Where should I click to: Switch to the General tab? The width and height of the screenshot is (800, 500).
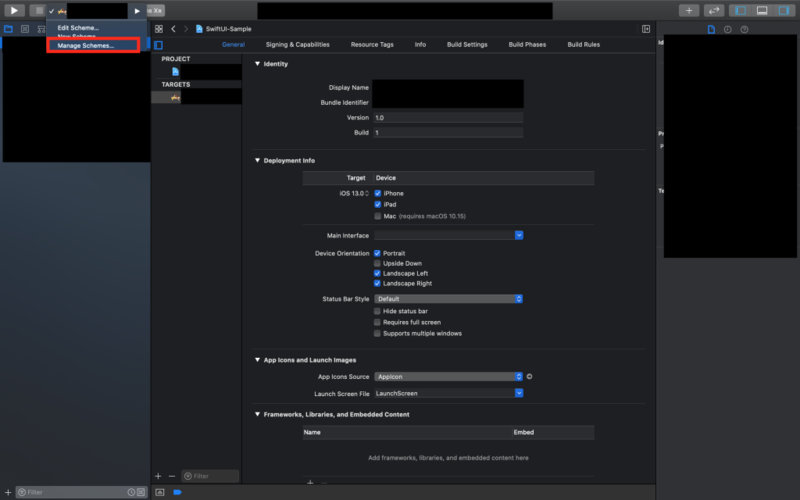tap(233, 44)
